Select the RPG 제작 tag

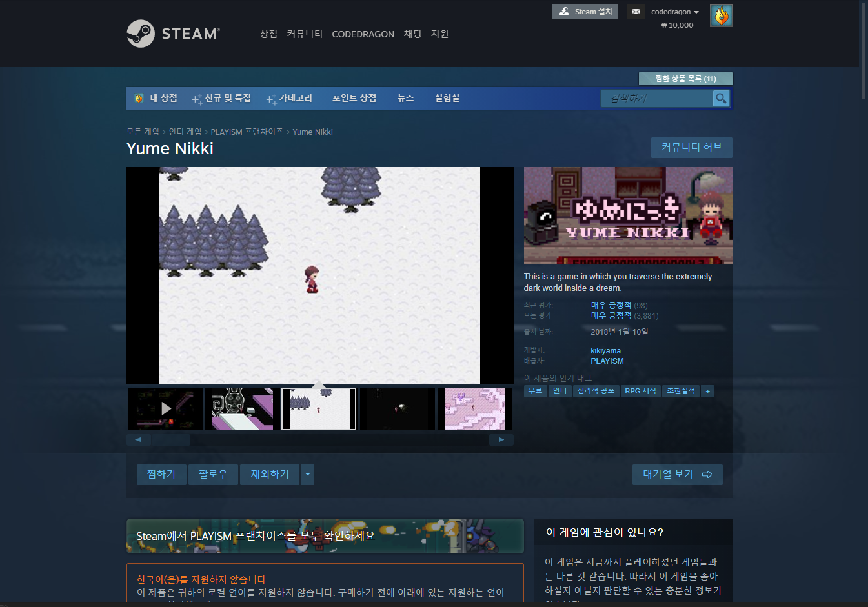coord(641,391)
